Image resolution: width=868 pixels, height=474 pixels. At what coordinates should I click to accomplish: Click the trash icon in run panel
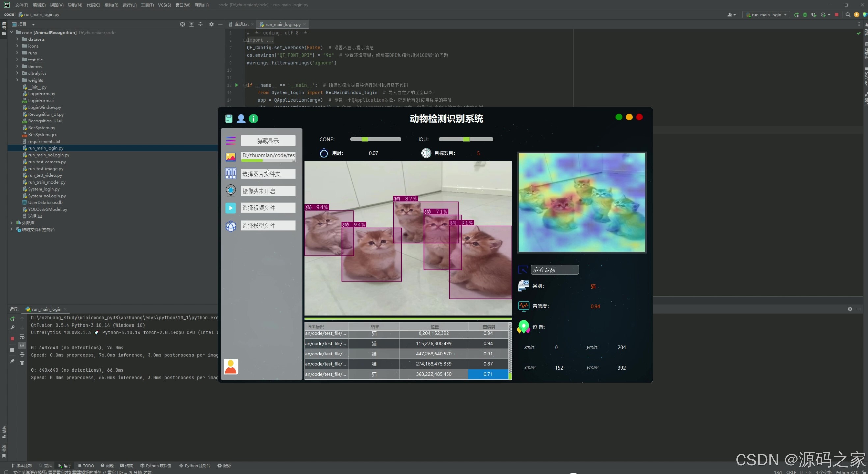click(x=22, y=363)
